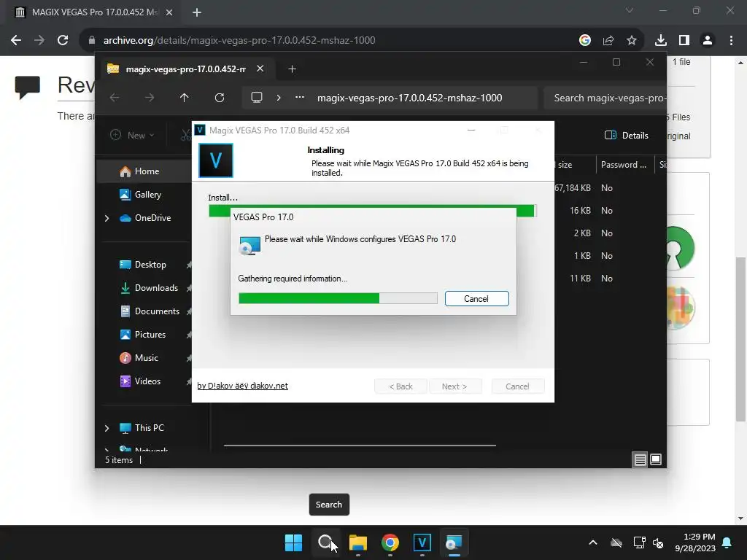Open Google Chrome from the taskbar
Image resolution: width=747 pixels, height=560 pixels.
click(390, 542)
